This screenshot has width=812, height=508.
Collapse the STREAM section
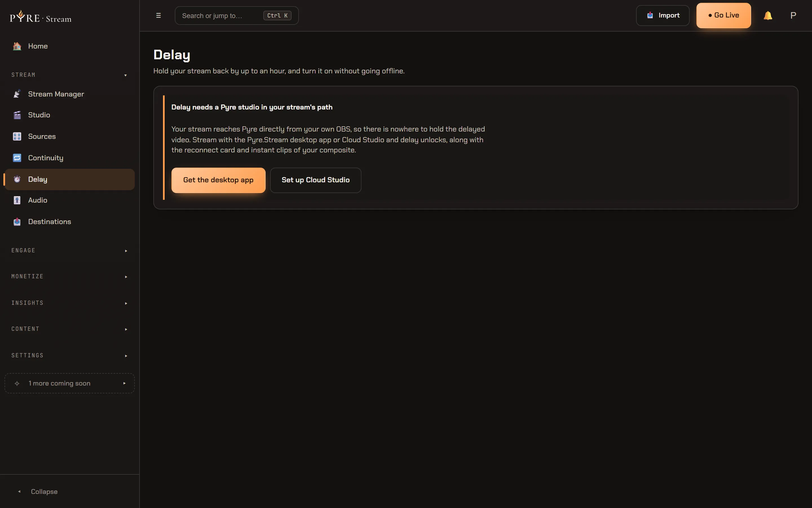click(x=69, y=75)
